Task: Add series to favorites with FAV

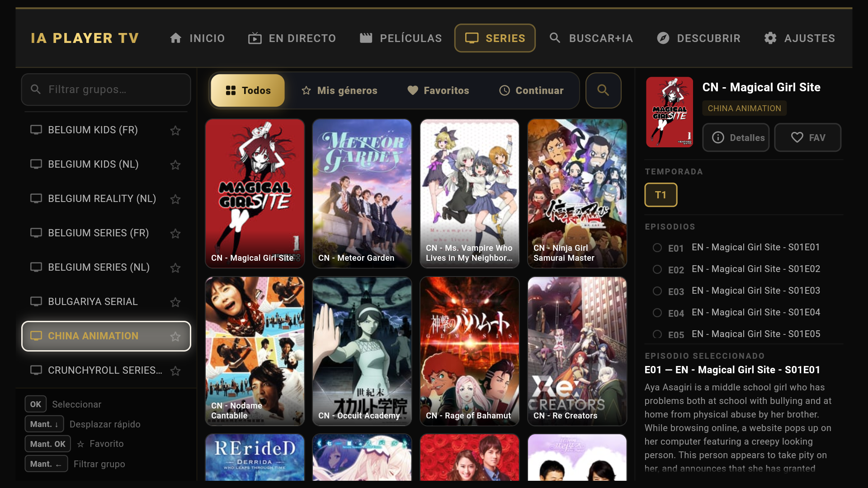Action: point(808,137)
